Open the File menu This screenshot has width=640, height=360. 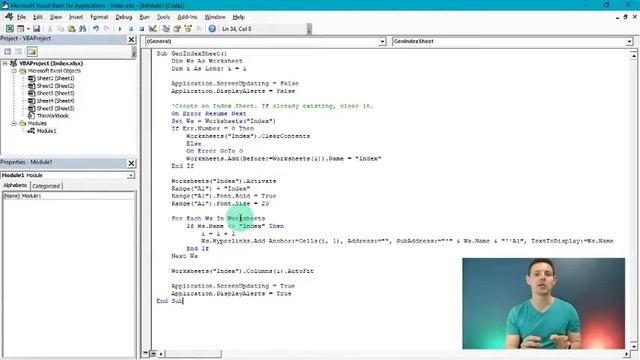pos(21,17)
